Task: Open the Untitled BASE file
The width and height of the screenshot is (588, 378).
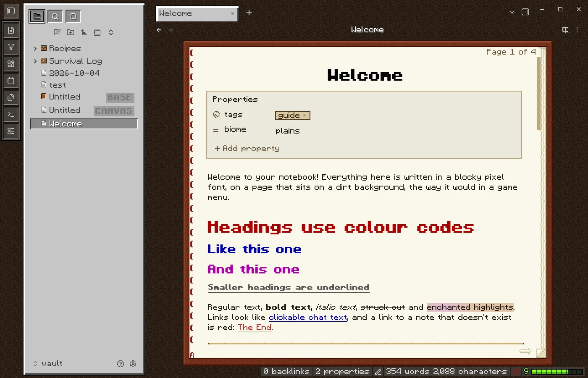Action: click(x=84, y=97)
